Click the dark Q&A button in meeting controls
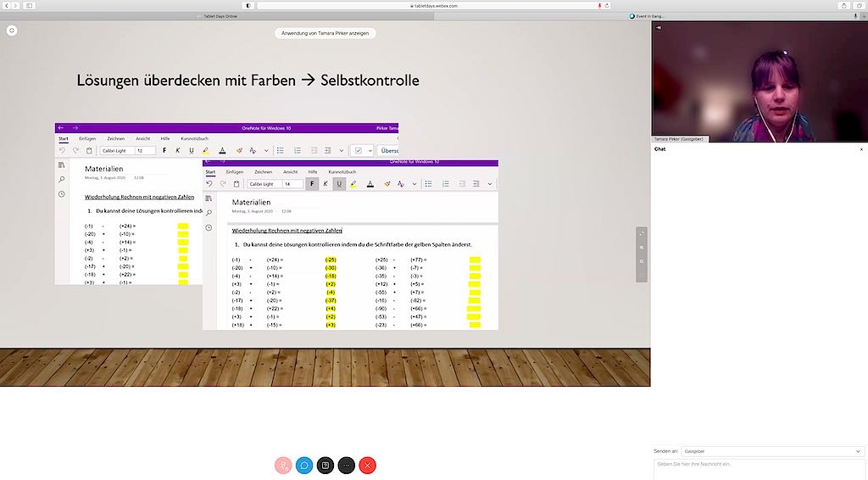 click(x=325, y=465)
